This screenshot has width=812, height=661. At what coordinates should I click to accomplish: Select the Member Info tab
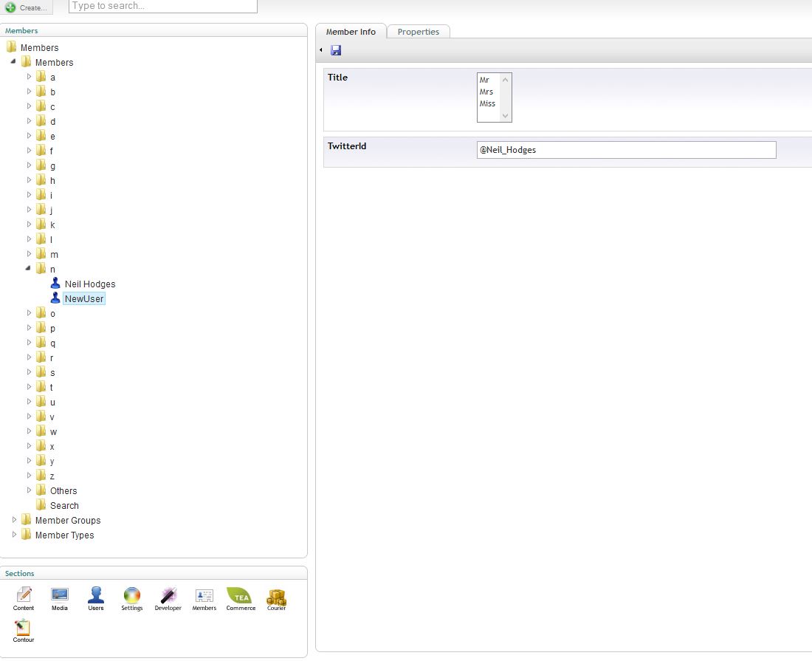pyautogui.click(x=351, y=32)
